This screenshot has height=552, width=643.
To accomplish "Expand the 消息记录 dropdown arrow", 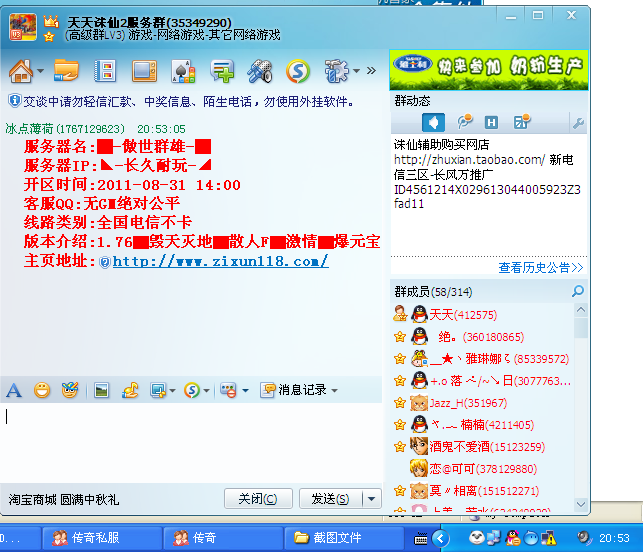I will point(334,390).
